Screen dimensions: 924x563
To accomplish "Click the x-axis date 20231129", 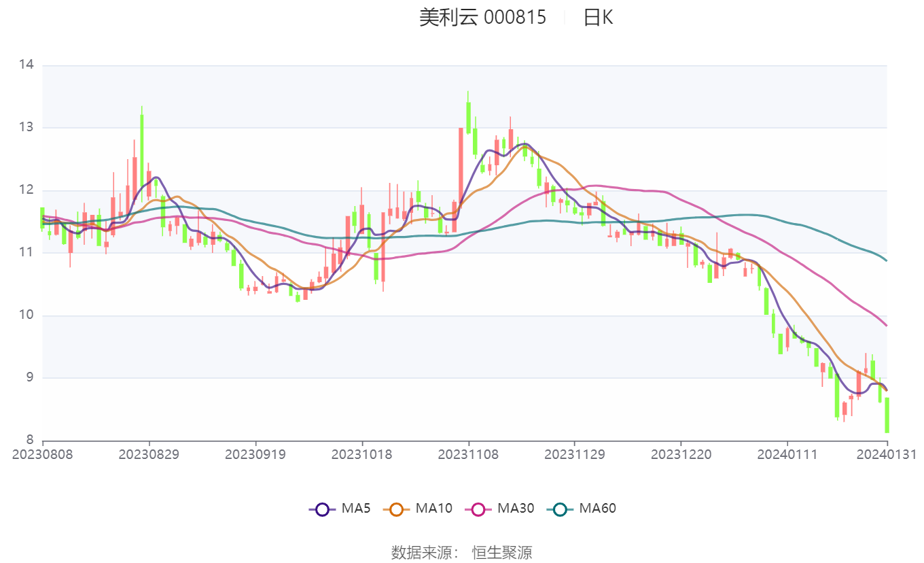I will click(575, 454).
